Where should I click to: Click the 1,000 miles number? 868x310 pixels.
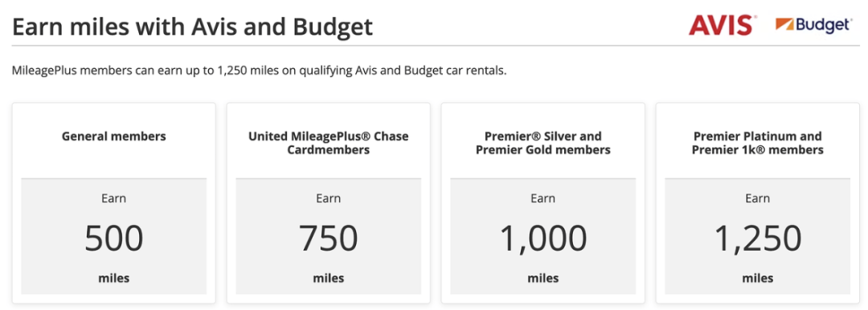coord(543,239)
